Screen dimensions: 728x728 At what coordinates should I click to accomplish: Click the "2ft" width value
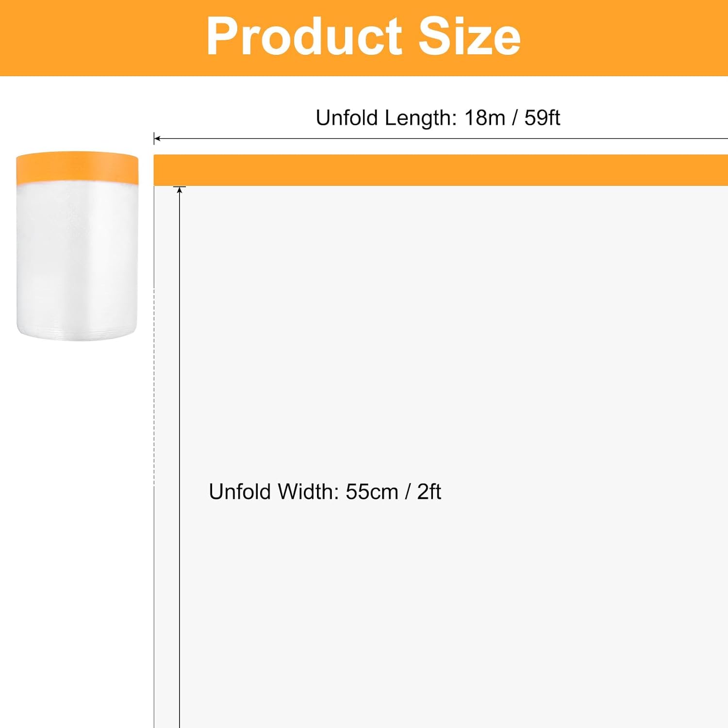point(429,492)
